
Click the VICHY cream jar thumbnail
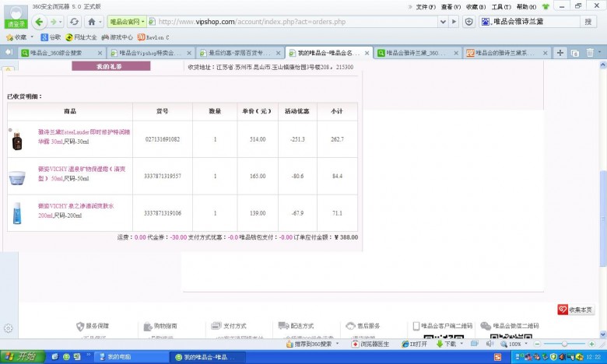pyautogui.click(x=17, y=178)
